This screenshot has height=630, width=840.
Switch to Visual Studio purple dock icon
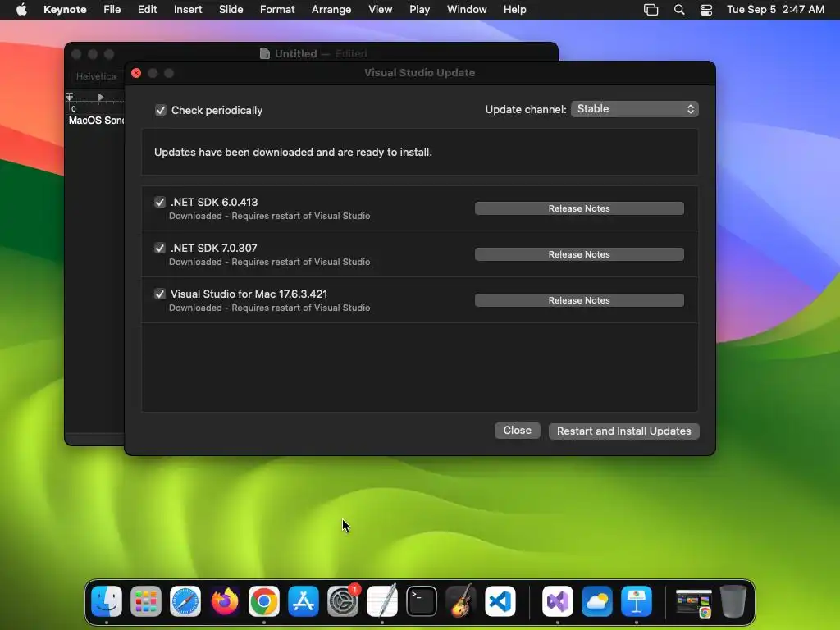[x=558, y=601]
